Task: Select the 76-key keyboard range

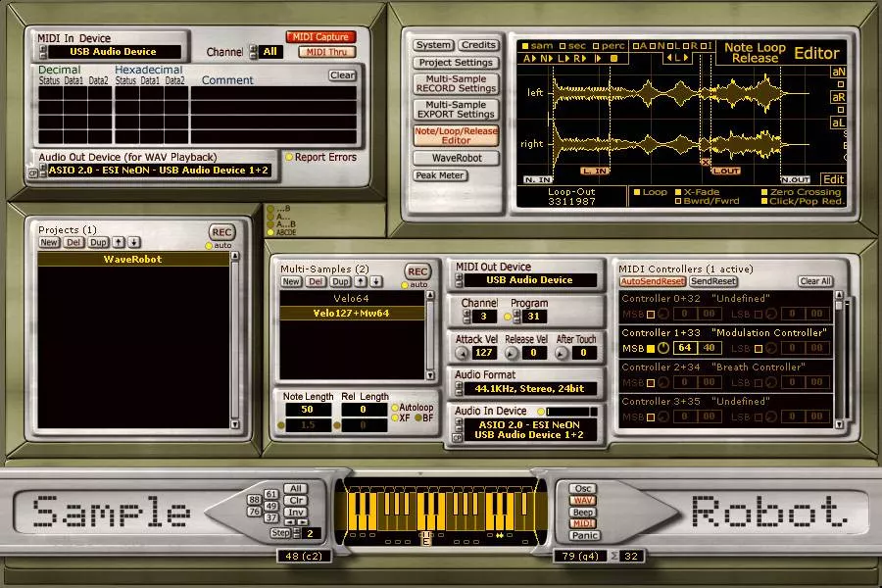Action: (254, 511)
